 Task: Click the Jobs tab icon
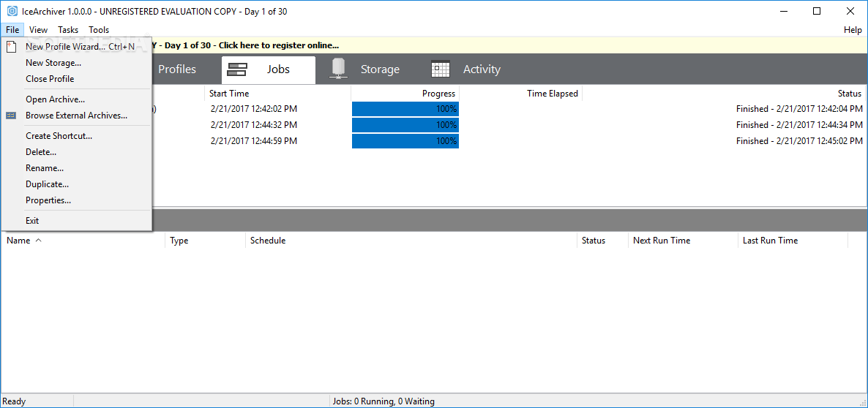click(237, 69)
